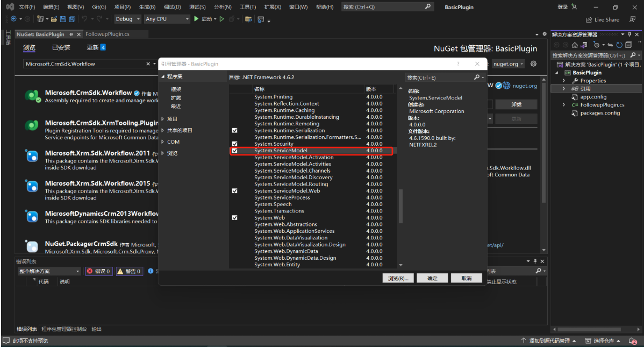Expand FollowupPlugin.cs in Solution Explorer

tap(564, 105)
